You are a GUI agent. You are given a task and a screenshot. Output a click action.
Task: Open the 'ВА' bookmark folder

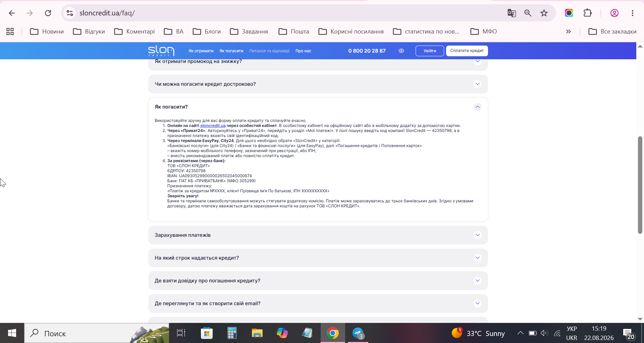[x=174, y=31]
